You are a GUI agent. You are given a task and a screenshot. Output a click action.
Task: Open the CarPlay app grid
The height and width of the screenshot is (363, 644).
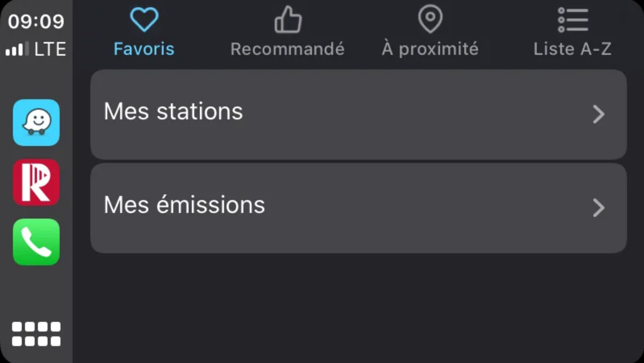36,334
